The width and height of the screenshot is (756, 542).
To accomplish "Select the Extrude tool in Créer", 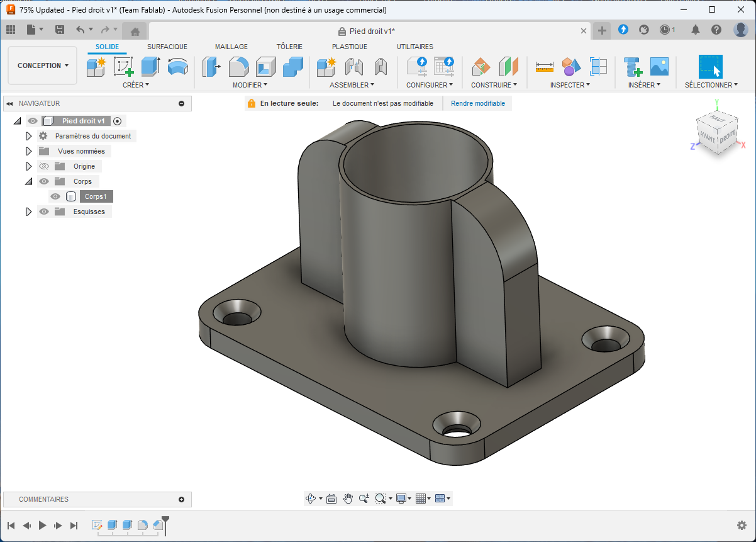I will [150, 66].
